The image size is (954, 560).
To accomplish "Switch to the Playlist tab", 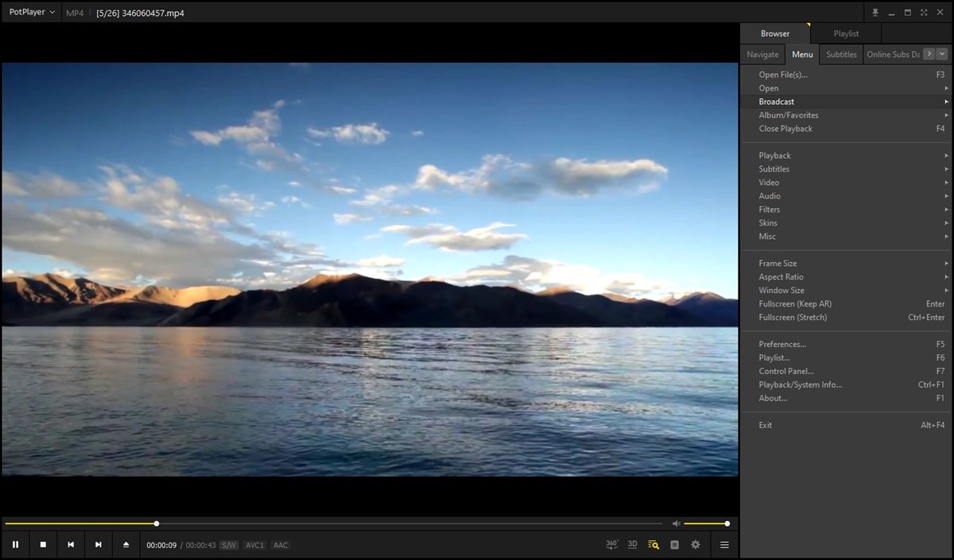I will pos(846,33).
